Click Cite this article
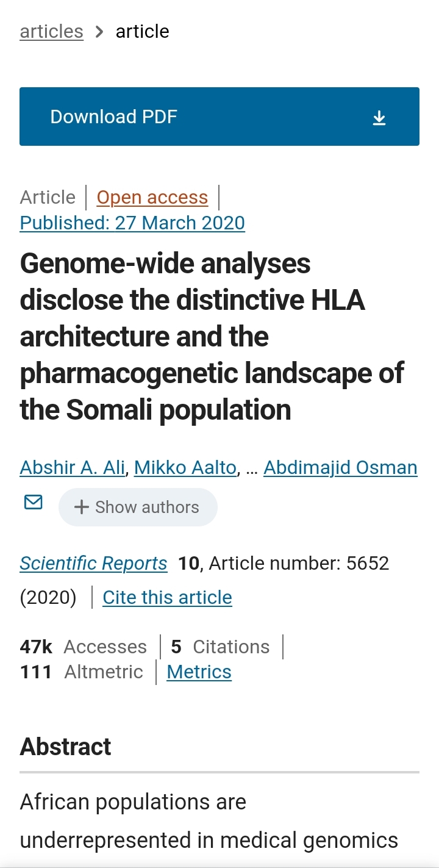The height and width of the screenshot is (868, 439). (167, 597)
